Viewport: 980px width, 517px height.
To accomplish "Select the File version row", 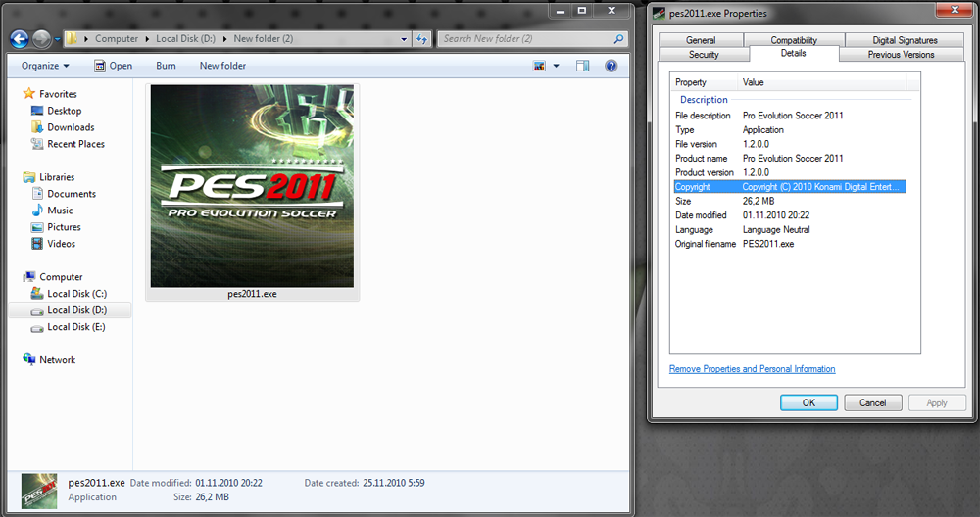I will [789, 144].
